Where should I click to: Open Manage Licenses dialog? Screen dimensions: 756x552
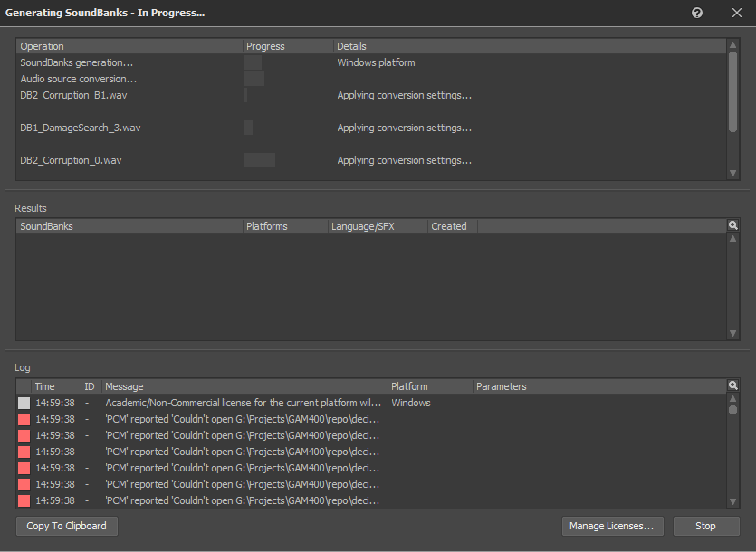click(612, 526)
